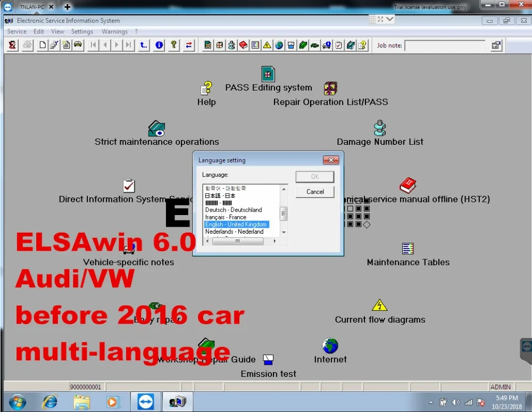Screen dimensions: 532x412
Task: Open the Warnings menu
Action: click(x=115, y=31)
